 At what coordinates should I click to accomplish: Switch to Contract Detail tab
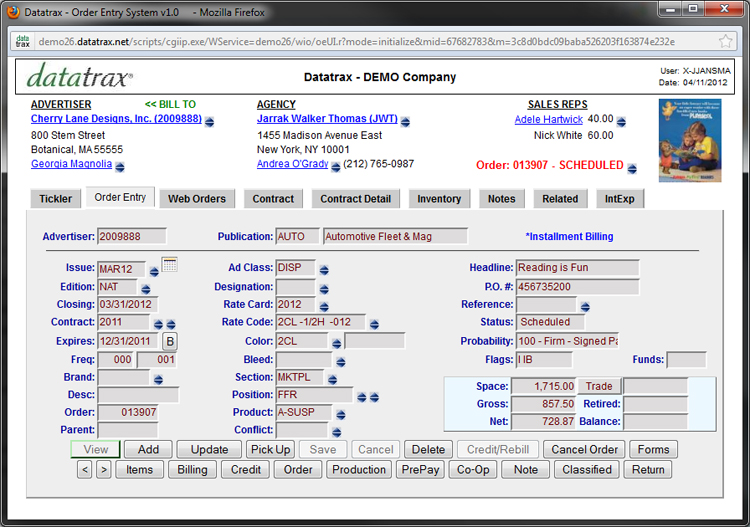[355, 198]
